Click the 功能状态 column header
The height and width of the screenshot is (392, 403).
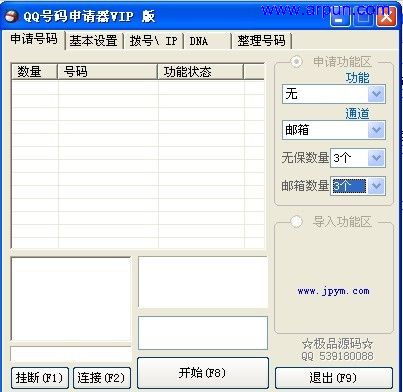(x=200, y=72)
